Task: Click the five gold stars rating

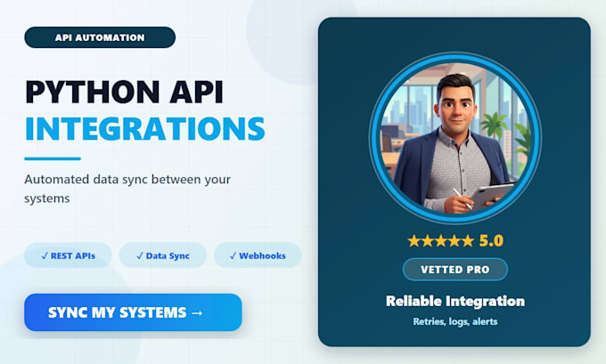Action: 440,241
